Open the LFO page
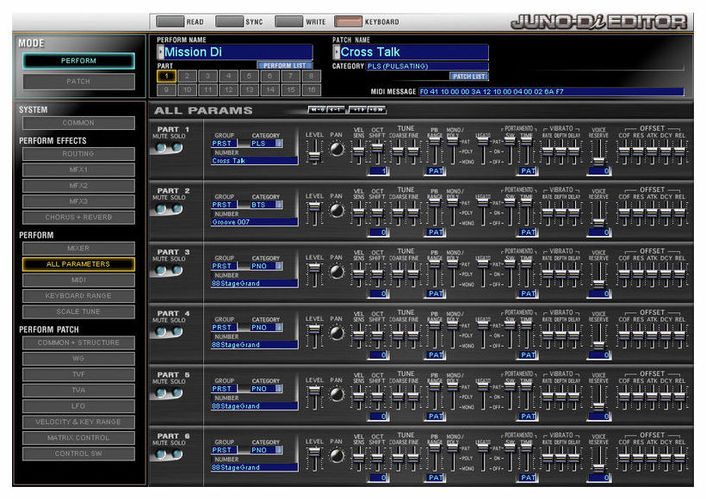The image size is (706, 499). point(78,406)
